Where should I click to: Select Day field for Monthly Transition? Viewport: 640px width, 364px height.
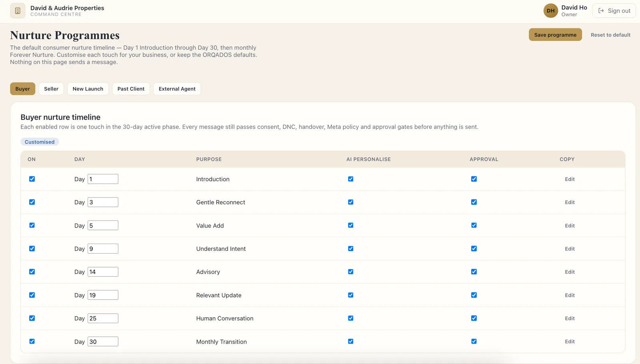click(x=103, y=341)
